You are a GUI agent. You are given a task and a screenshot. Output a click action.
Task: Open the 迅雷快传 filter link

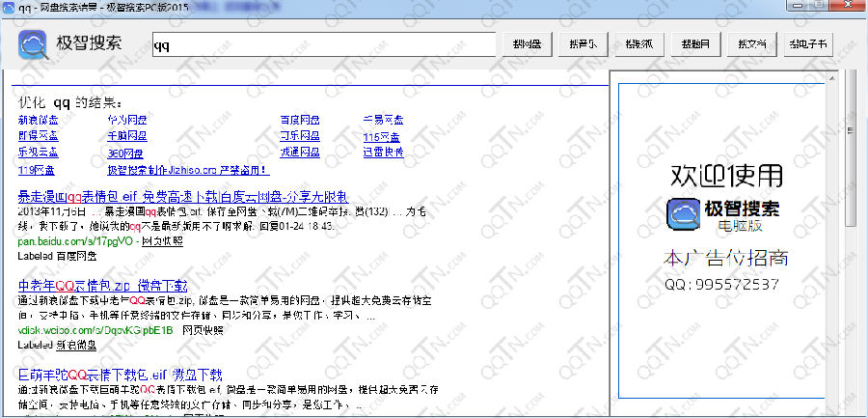[384, 153]
